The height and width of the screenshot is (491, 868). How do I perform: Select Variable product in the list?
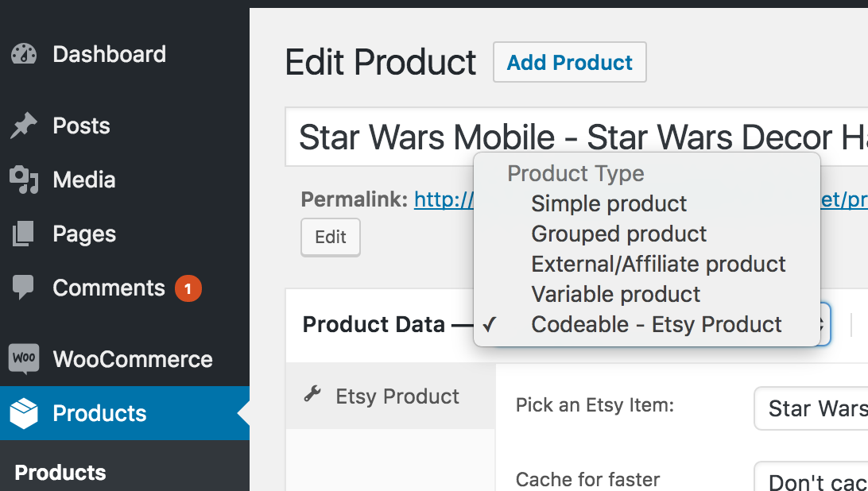[x=616, y=295]
